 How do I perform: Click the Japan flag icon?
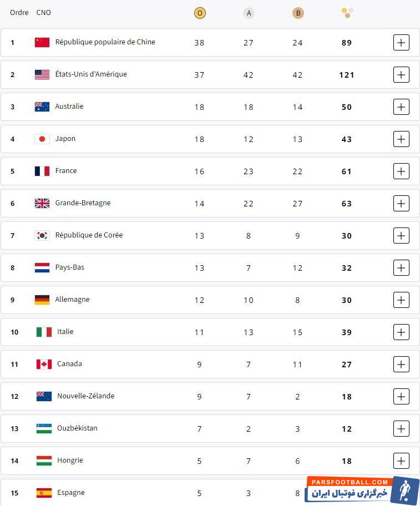(42, 139)
